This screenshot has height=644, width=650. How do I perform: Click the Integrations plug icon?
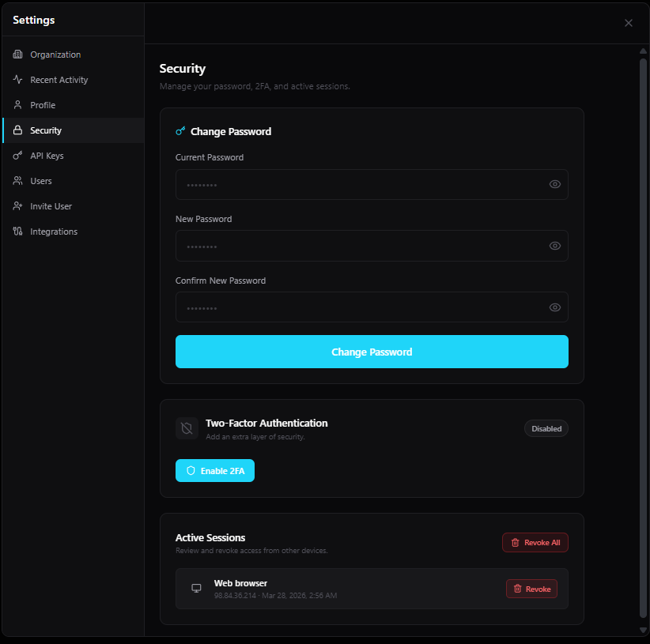coord(17,231)
